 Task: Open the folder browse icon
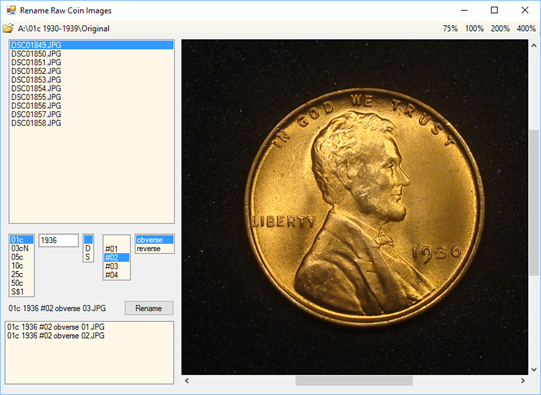tap(8, 28)
